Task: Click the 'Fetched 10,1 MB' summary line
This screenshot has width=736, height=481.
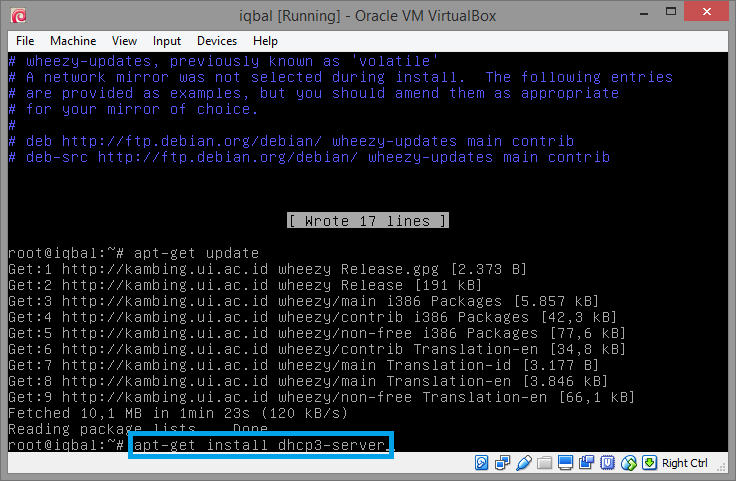Action: (178, 413)
